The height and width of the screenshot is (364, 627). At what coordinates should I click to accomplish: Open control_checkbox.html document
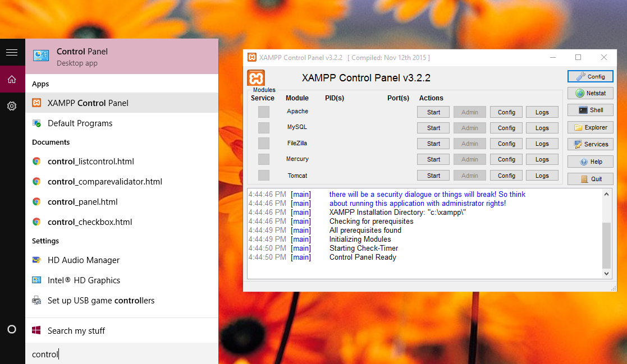tap(122, 222)
